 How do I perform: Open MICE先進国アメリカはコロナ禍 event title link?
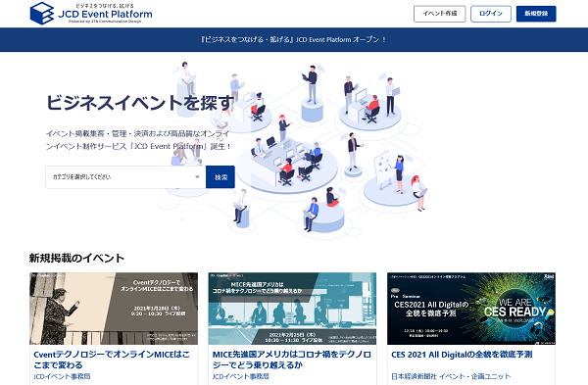(292, 360)
